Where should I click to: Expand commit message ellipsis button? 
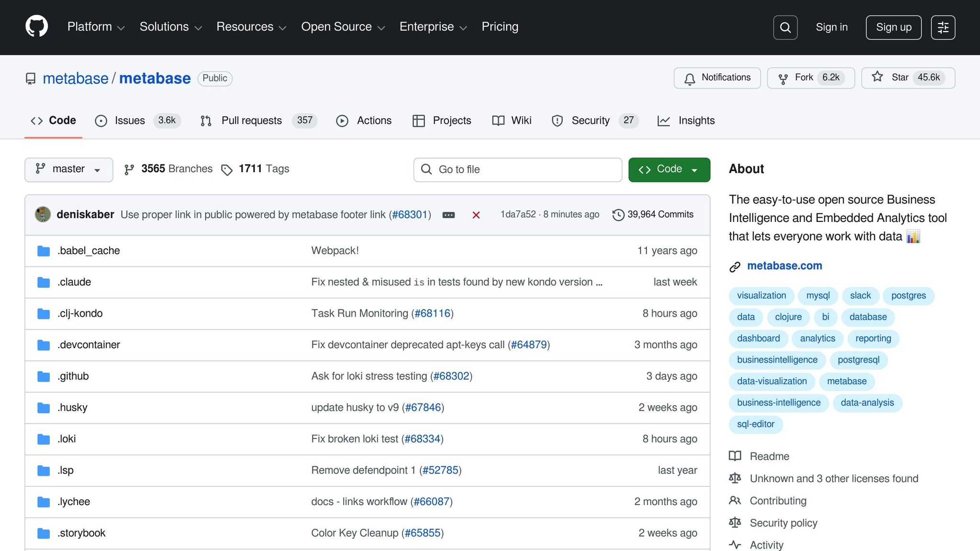coord(448,215)
